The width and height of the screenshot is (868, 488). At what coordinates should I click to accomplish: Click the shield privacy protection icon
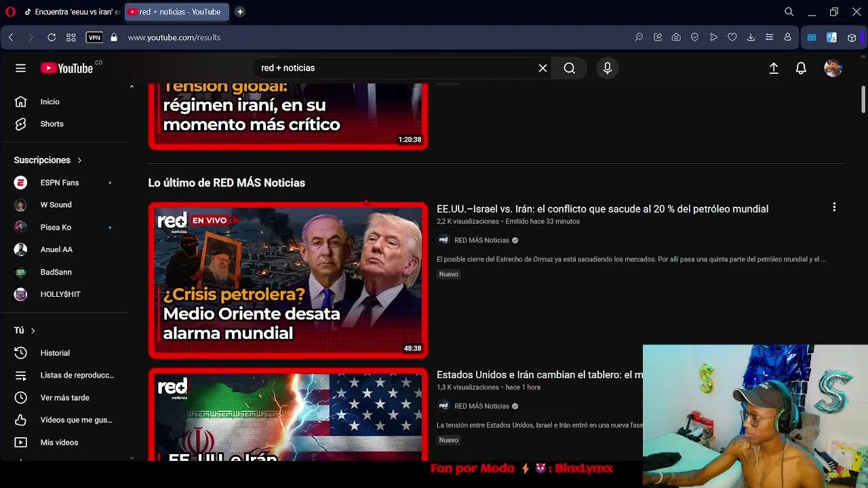(x=694, y=37)
